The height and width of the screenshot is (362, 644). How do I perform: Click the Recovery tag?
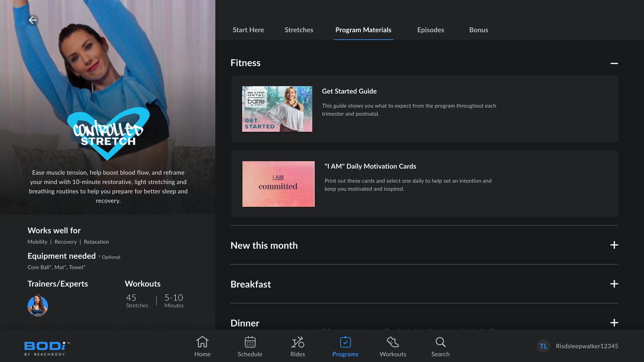click(x=66, y=242)
